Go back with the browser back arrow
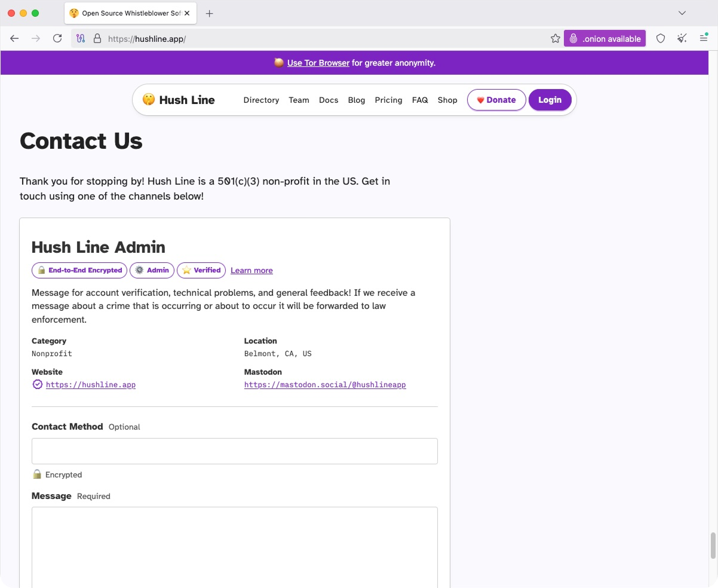 pyautogui.click(x=14, y=38)
